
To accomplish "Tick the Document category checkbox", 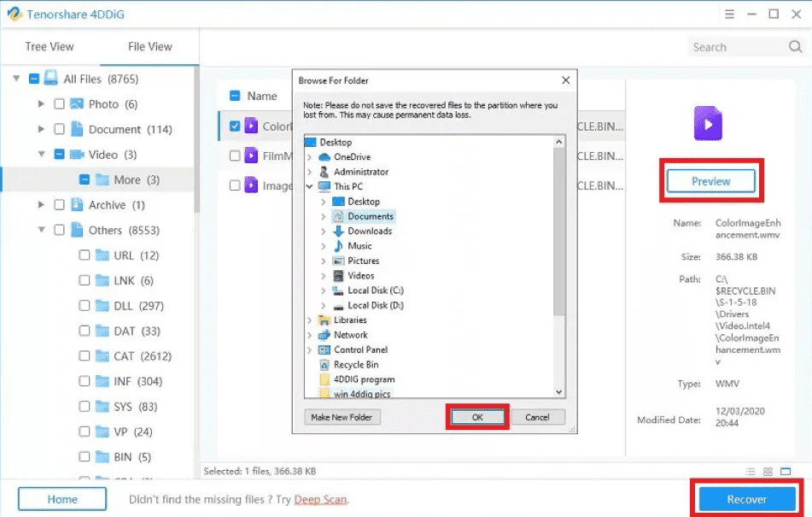I will 59,130.
